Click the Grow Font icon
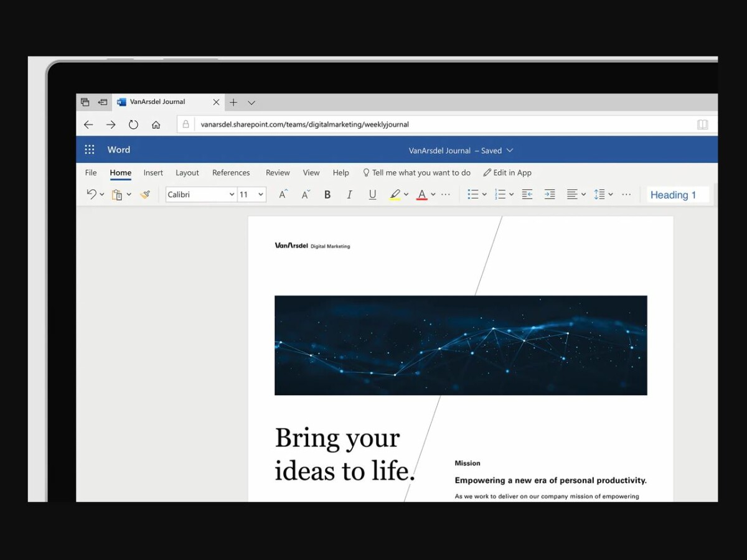Viewport: 747px width, 560px height. 283,194
